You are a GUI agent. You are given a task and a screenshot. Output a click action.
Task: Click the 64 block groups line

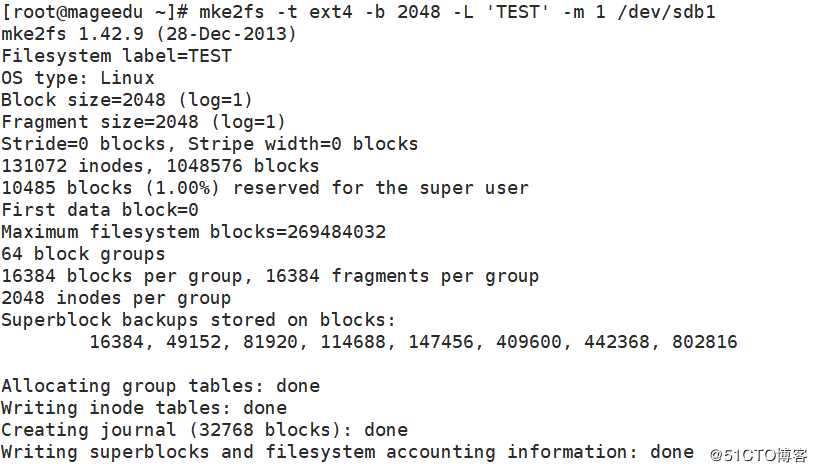pyautogui.click(x=83, y=254)
